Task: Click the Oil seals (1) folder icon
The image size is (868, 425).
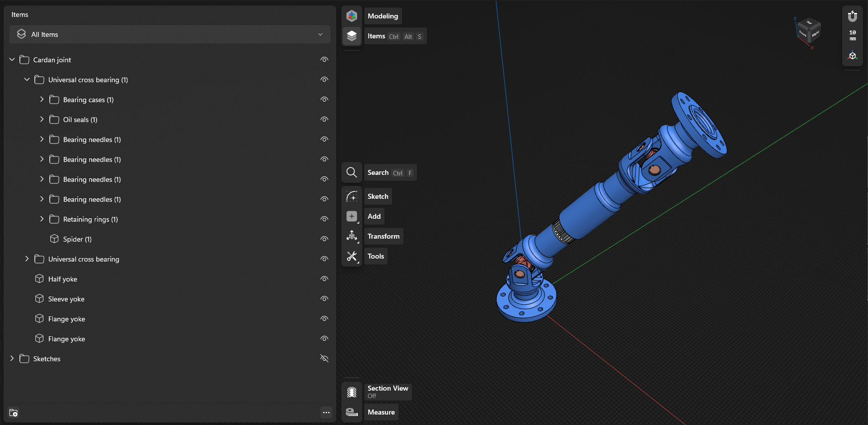Action: [x=54, y=120]
